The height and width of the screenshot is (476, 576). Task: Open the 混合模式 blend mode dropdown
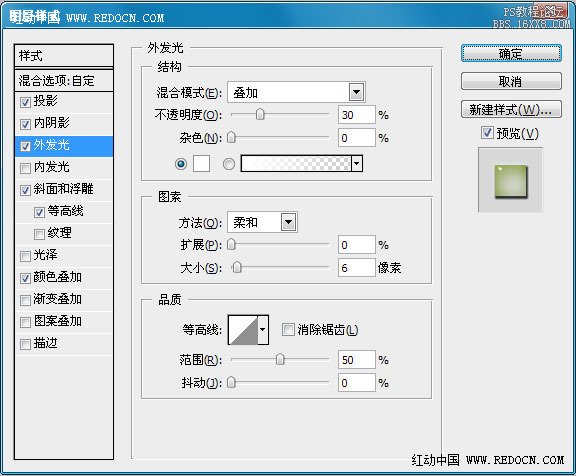point(356,92)
